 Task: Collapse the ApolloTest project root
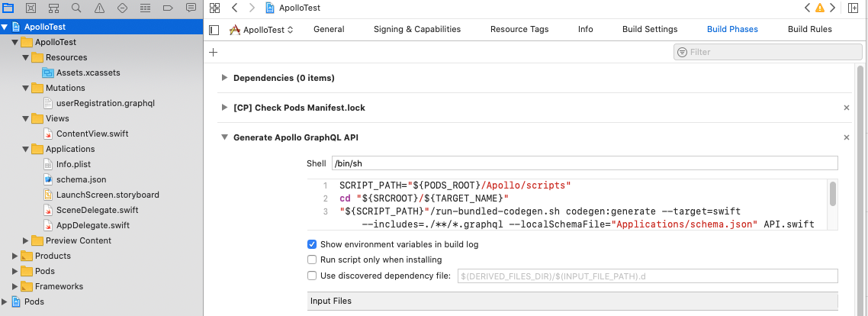click(x=5, y=27)
